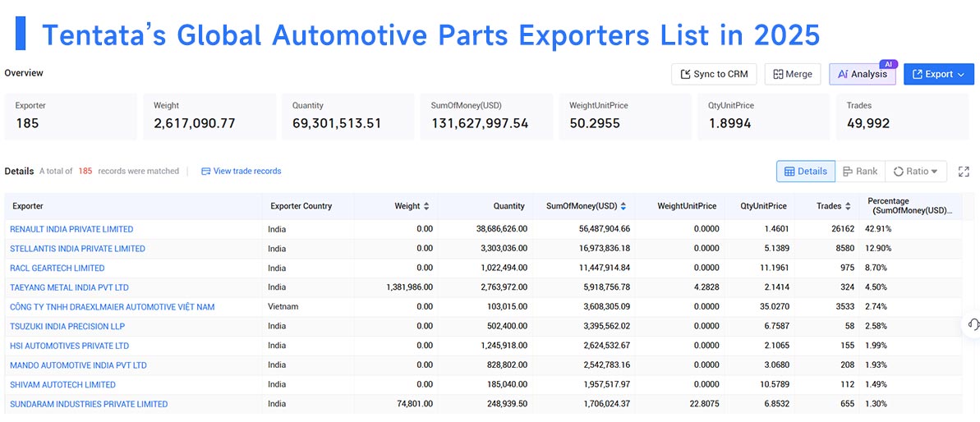Click the 12.90% percentage cell
The image size is (980, 422).
point(880,249)
